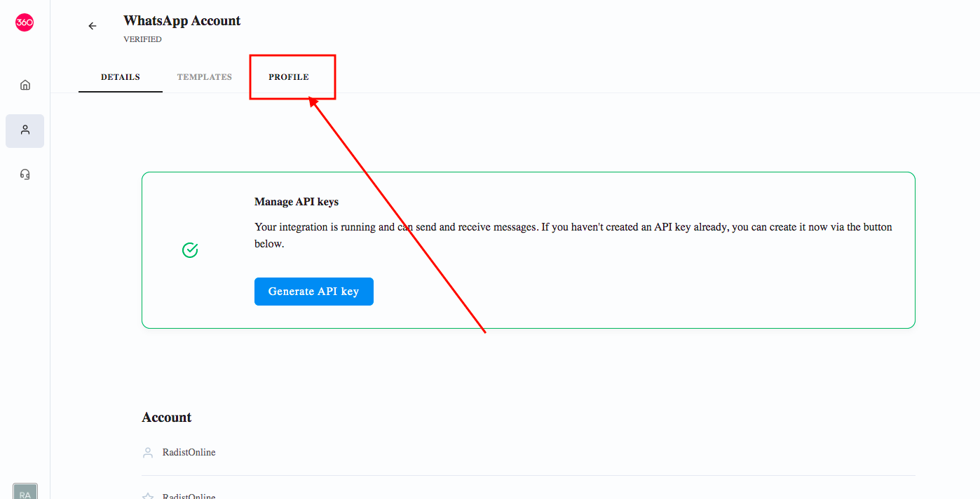980x499 pixels.
Task: Open the support headset sidebar icon
Action: click(25, 175)
